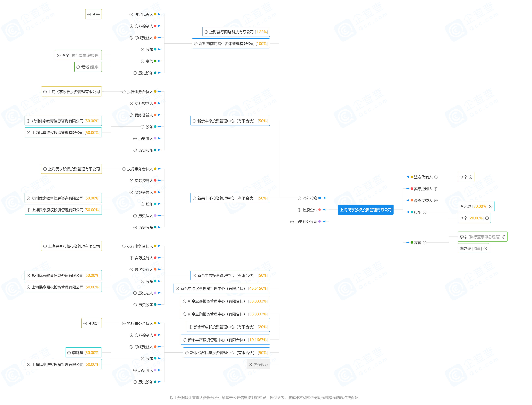Expand 股东 under 深圳市前海富生 group
This screenshot has width=532, height=405.
tap(142, 49)
